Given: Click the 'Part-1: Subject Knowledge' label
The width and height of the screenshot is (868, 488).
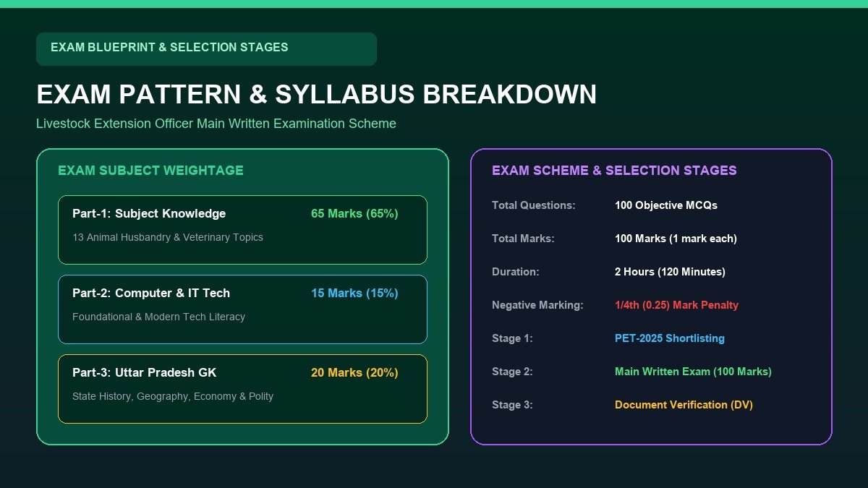Looking at the screenshot, I should coord(149,214).
